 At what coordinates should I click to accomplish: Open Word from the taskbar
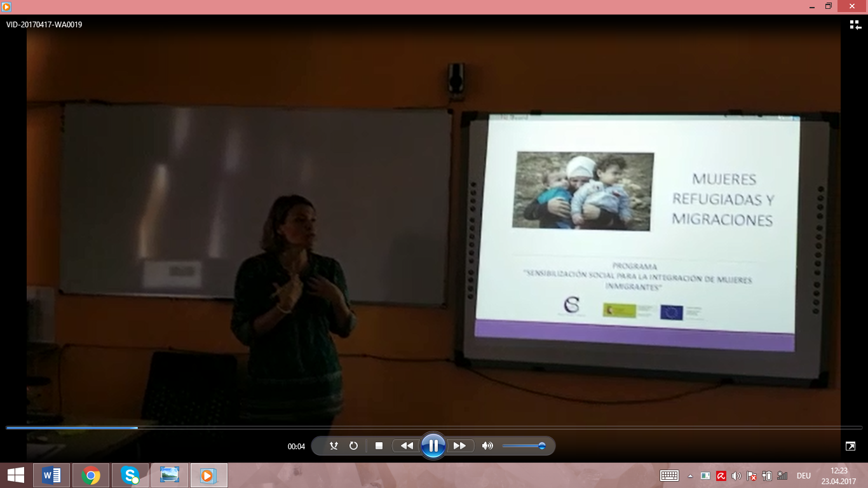(51, 475)
